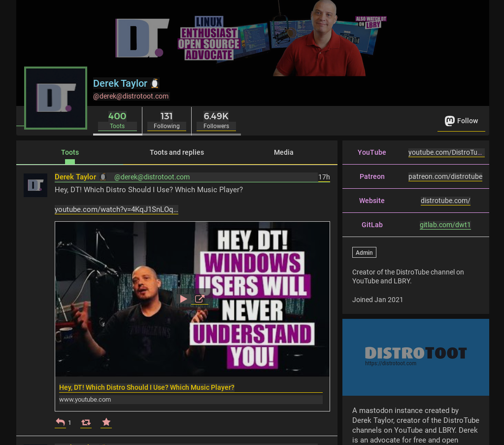Image resolution: width=504 pixels, height=445 pixels.
Task: Click the @derek@distrotoot.com handle under profile name
Action: point(131,96)
